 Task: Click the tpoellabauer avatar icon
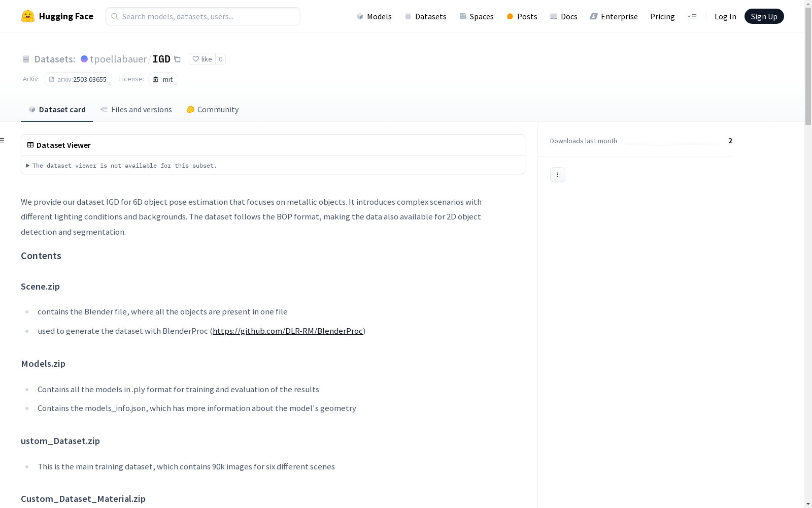[84, 59]
